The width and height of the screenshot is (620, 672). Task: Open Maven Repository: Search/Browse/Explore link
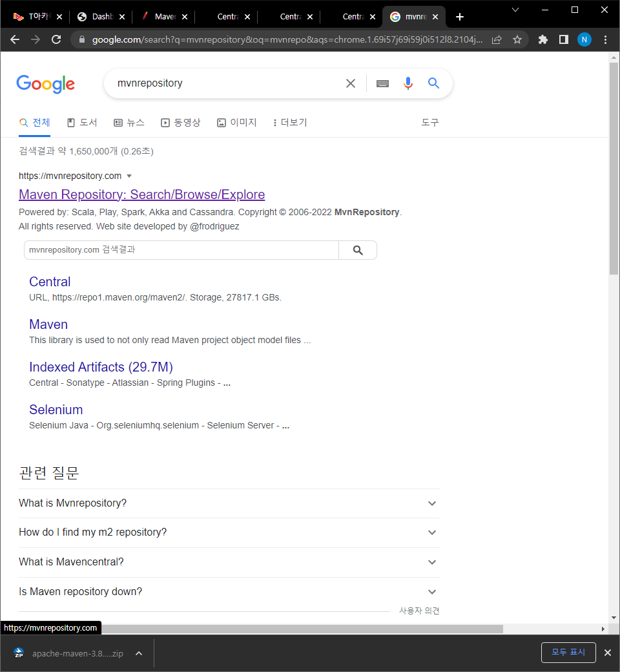click(x=142, y=194)
